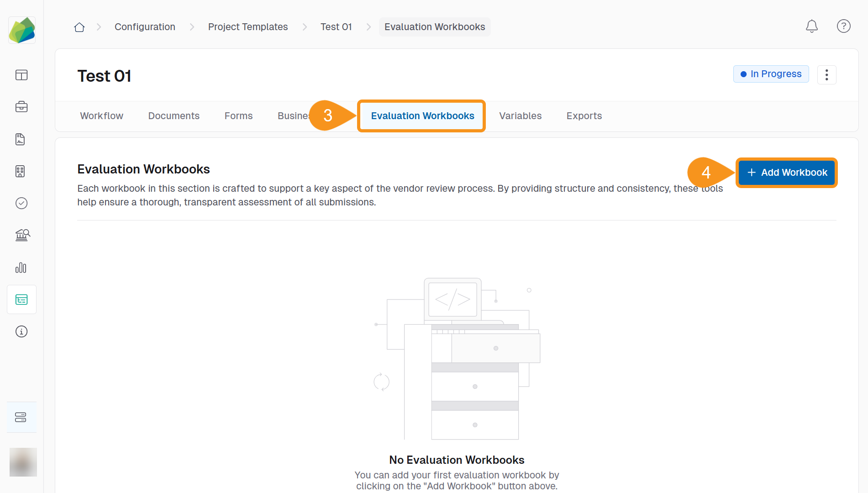
Task: Click the In Progress status badge
Action: [x=771, y=74]
